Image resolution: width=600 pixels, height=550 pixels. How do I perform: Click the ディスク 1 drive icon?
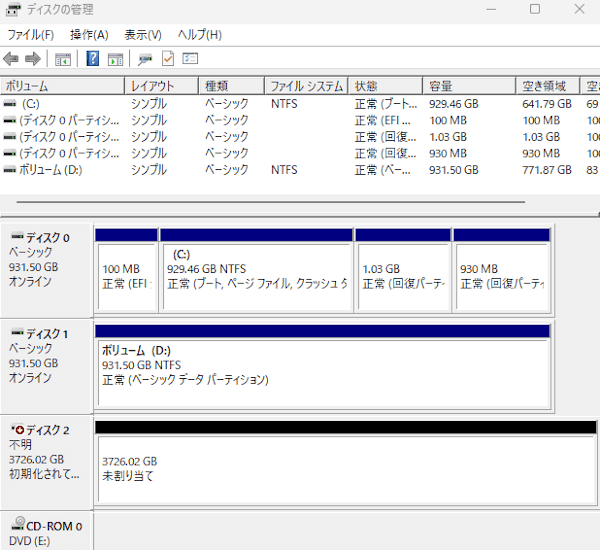coord(18,332)
